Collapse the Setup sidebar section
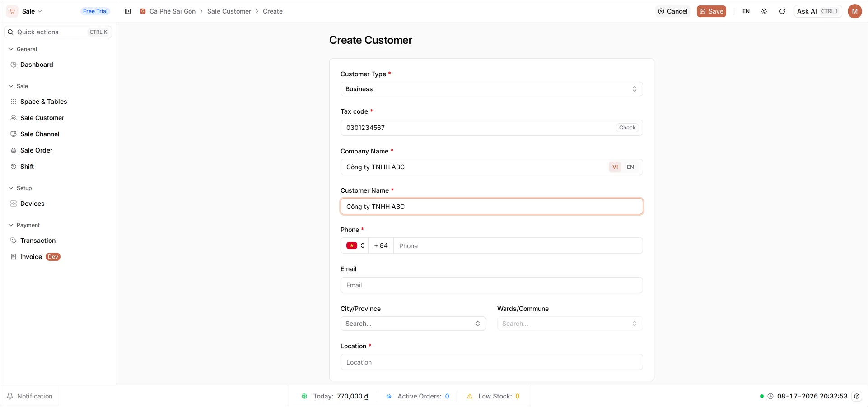This screenshot has width=868, height=407. (20, 188)
